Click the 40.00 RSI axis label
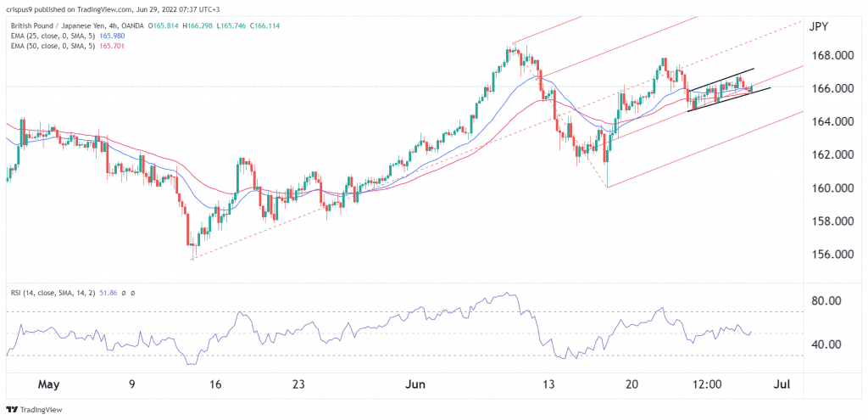The height and width of the screenshot is (420, 868). 826,344
